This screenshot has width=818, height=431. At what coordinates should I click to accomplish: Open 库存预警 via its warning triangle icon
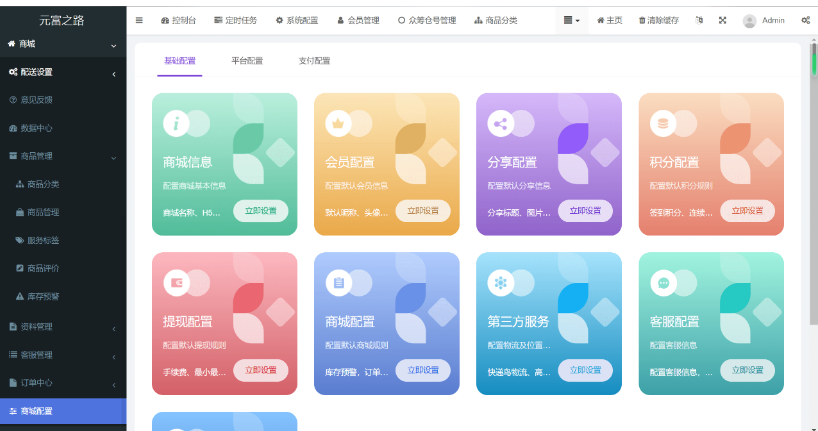(20, 296)
